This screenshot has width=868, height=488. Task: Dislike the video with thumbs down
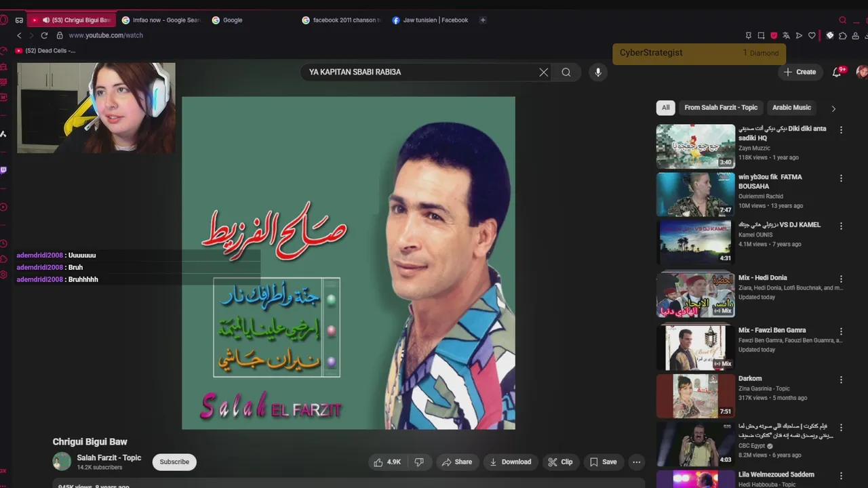[x=419, y=462]
